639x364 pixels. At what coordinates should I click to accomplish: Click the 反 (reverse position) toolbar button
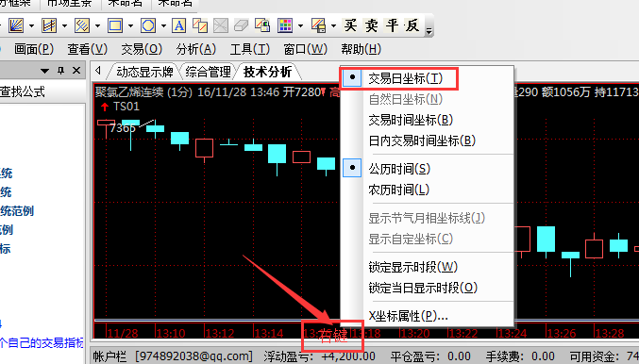[x=412, y=25]
